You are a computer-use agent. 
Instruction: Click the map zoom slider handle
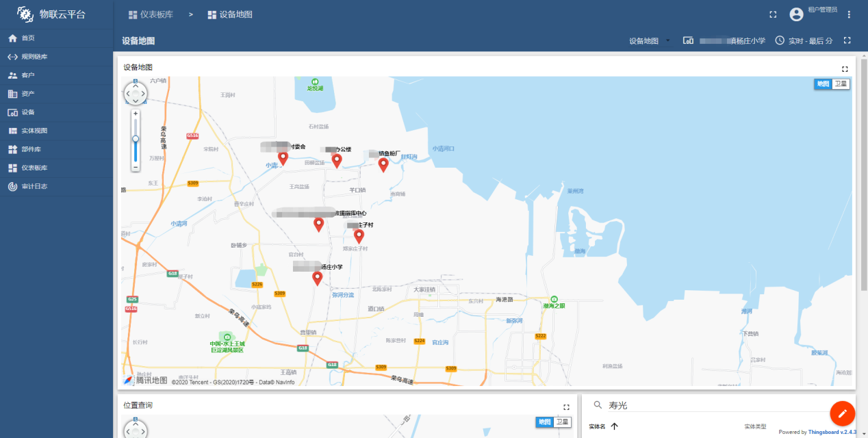[x=136, y=138]
